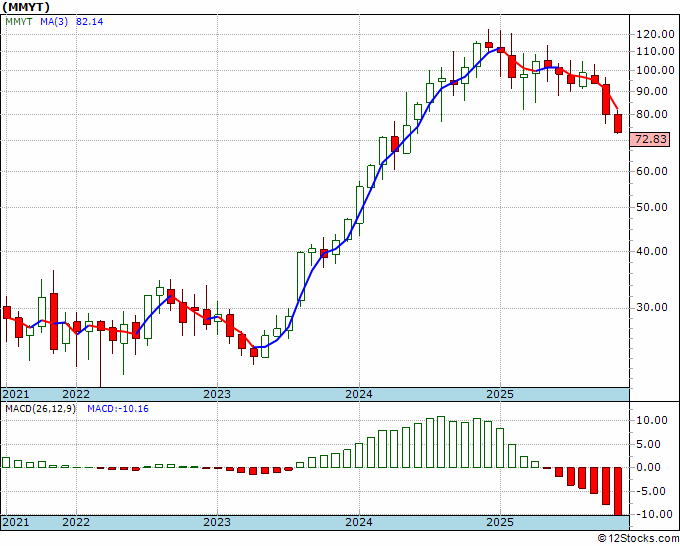Click the -10.00 MACD axis label
Image resolution: width=680 pixels, height=546 pixels.
[651, 514]
